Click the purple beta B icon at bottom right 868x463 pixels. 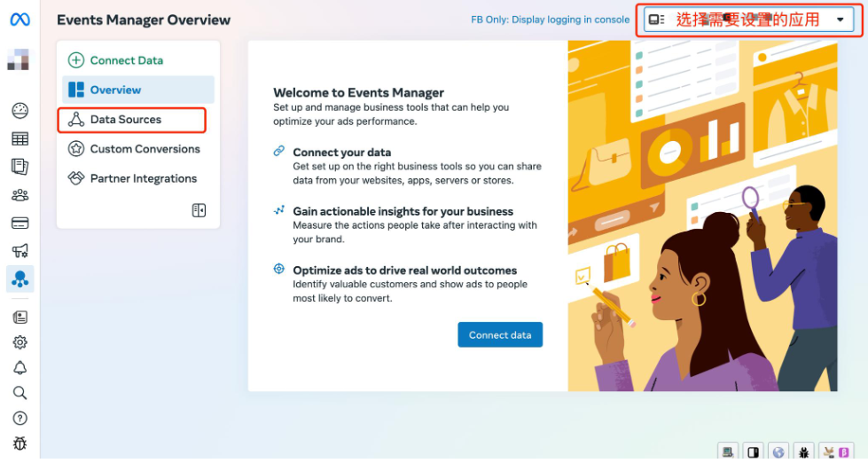click(844, 452)
